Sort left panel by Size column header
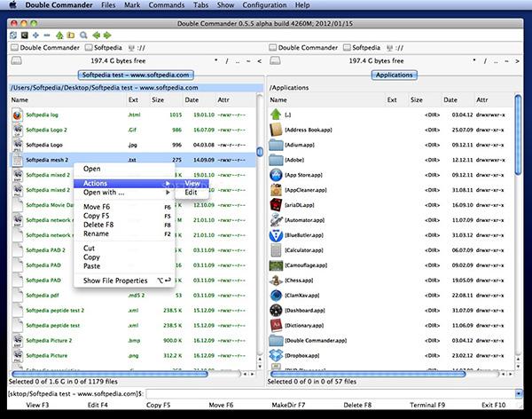The width and height of the screenshot is (532, 419). 165,100
